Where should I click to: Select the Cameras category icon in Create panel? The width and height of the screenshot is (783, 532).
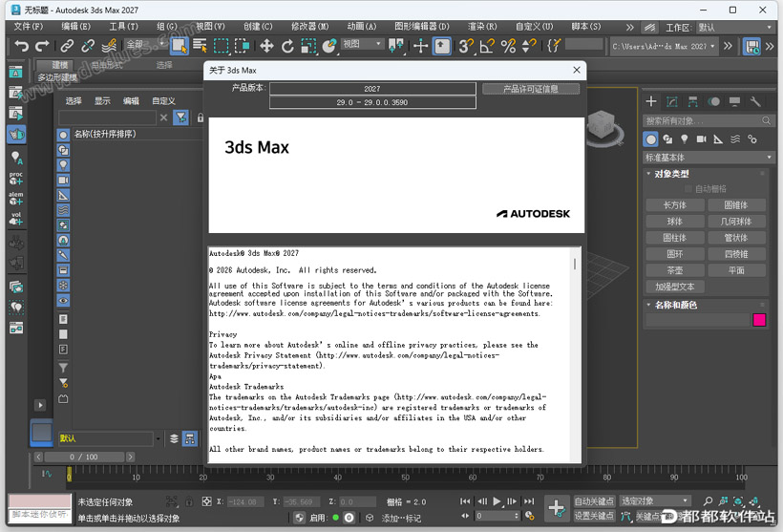tap(701, 139)
